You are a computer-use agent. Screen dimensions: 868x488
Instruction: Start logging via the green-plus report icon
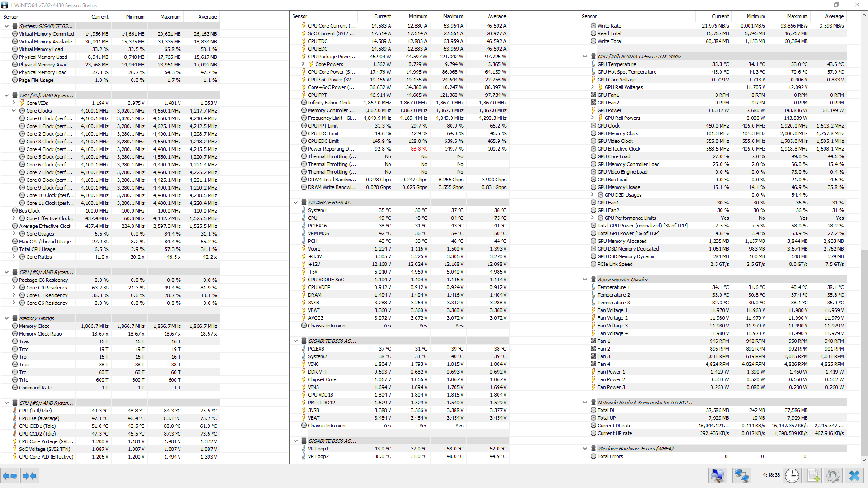coord(812,476)
